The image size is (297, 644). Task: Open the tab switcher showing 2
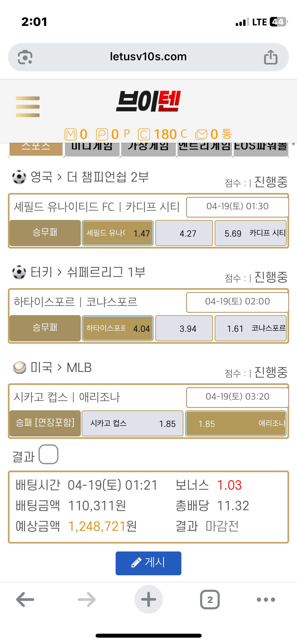(x=210, y=600)
